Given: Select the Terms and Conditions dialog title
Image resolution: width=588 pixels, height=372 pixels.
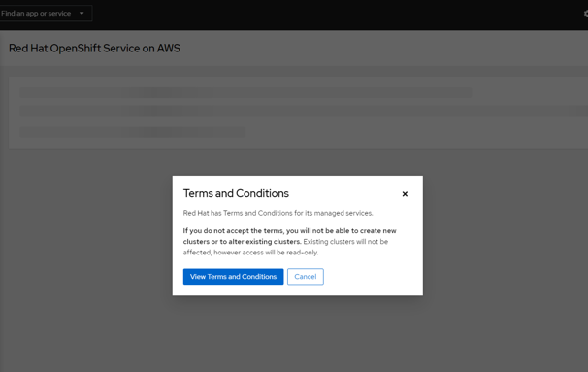Looking at the screenshot, I should coord(236,193).
